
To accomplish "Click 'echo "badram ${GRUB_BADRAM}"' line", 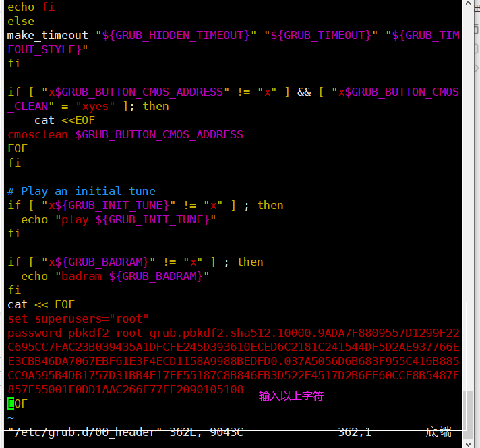I will click(115, 277).
